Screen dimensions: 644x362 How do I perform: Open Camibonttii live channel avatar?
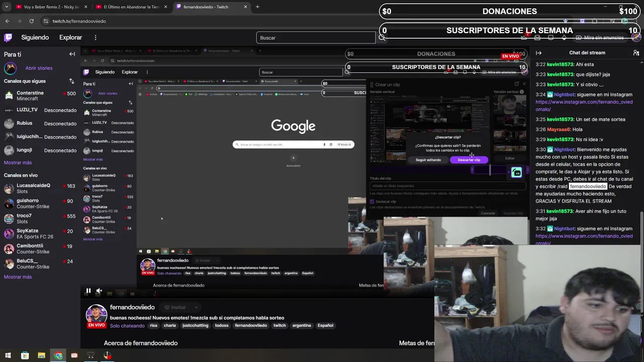pyautogui.click(x=9, y=248)
